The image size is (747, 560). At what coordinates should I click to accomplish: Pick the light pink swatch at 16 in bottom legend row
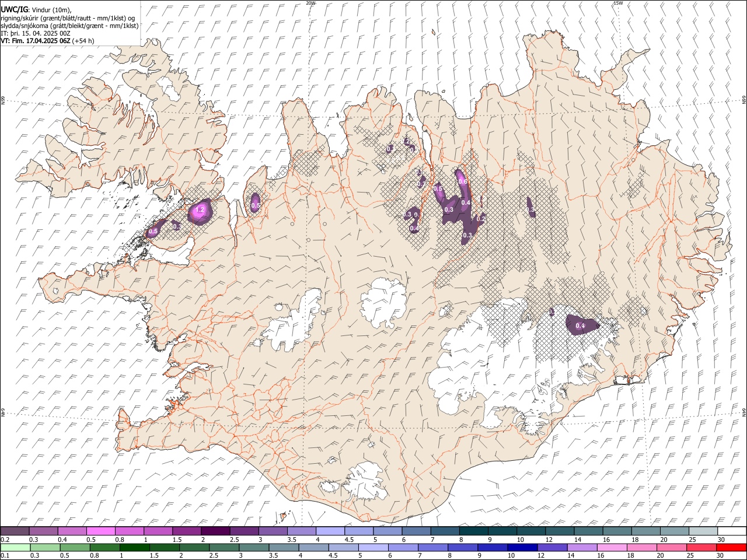tap(612, 548)
